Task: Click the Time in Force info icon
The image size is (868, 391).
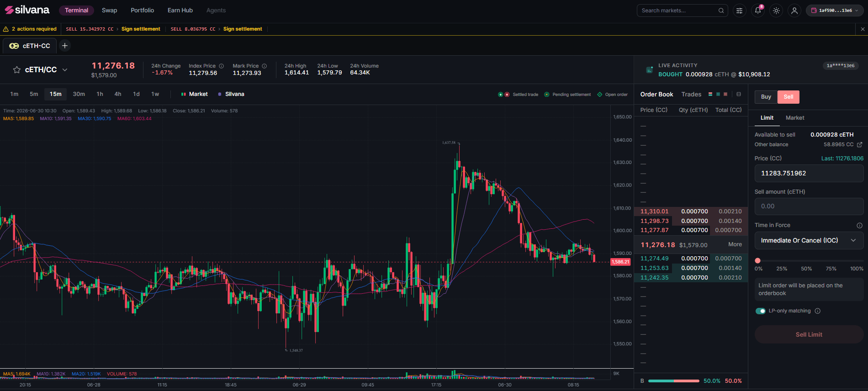Action: [859, 226]
